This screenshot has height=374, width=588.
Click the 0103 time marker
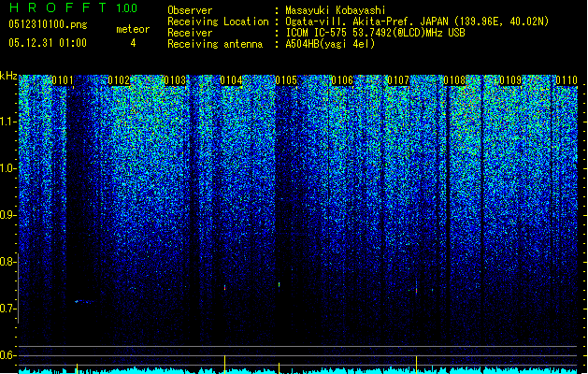175,80
